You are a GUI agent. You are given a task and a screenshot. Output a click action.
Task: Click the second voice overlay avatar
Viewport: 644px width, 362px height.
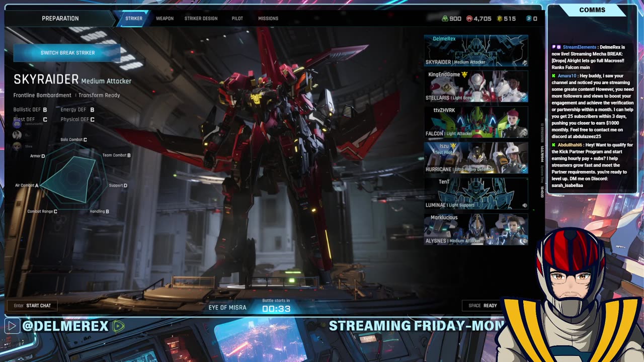tap(17, 135)
